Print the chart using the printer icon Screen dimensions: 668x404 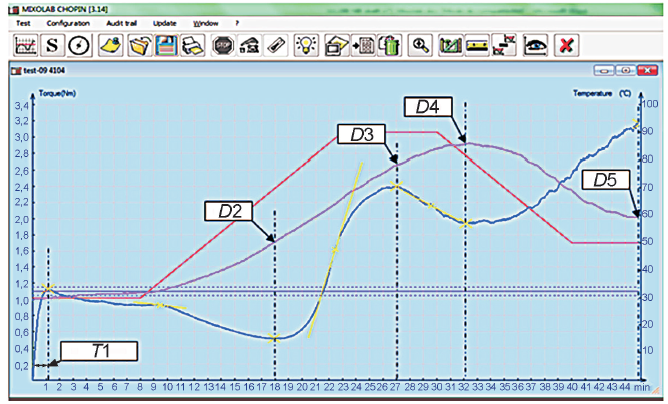[x=192, y=45]
